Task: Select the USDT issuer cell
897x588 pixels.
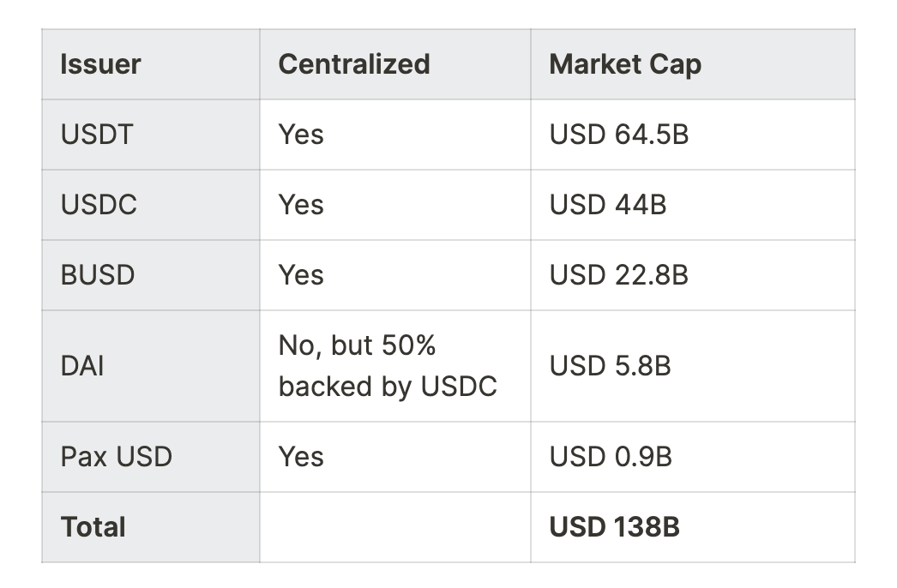Action: (97, 135)
